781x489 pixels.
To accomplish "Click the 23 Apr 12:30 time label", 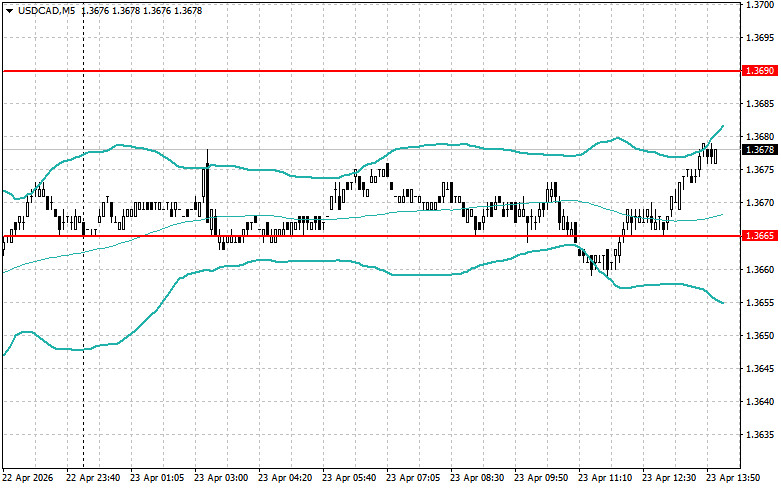I will click(669, 478).
